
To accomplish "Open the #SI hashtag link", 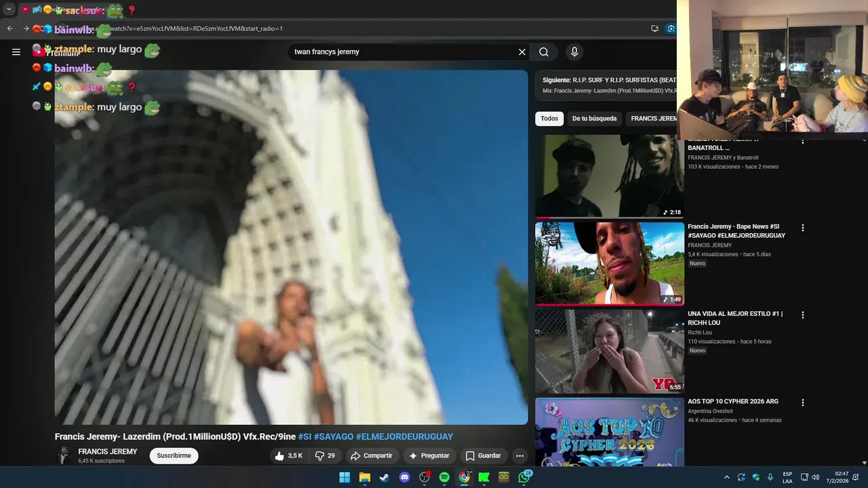I will click(304, 436).
